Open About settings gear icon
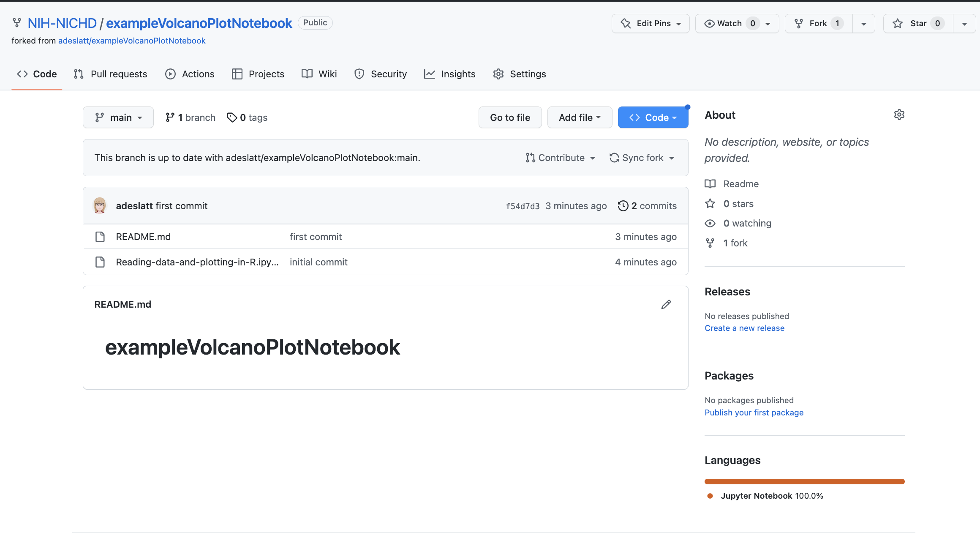The image size is (980, 557). [899, 115]
